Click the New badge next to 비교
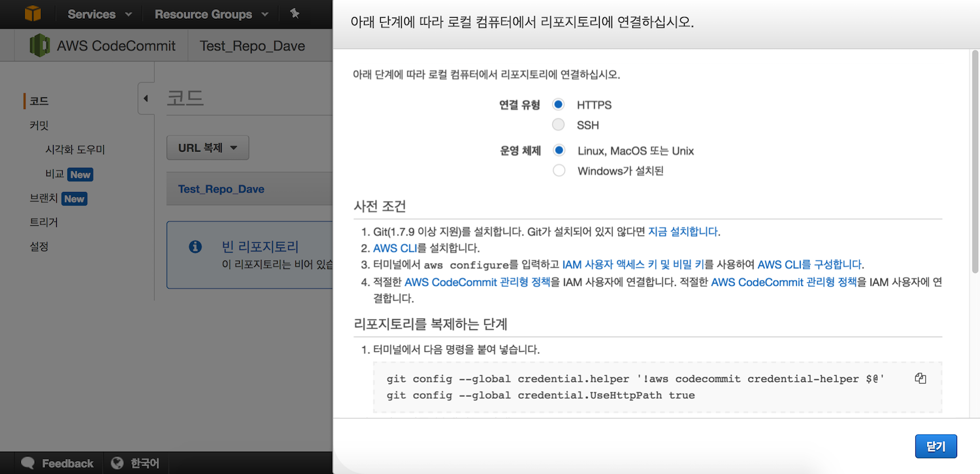 (80, 174)
